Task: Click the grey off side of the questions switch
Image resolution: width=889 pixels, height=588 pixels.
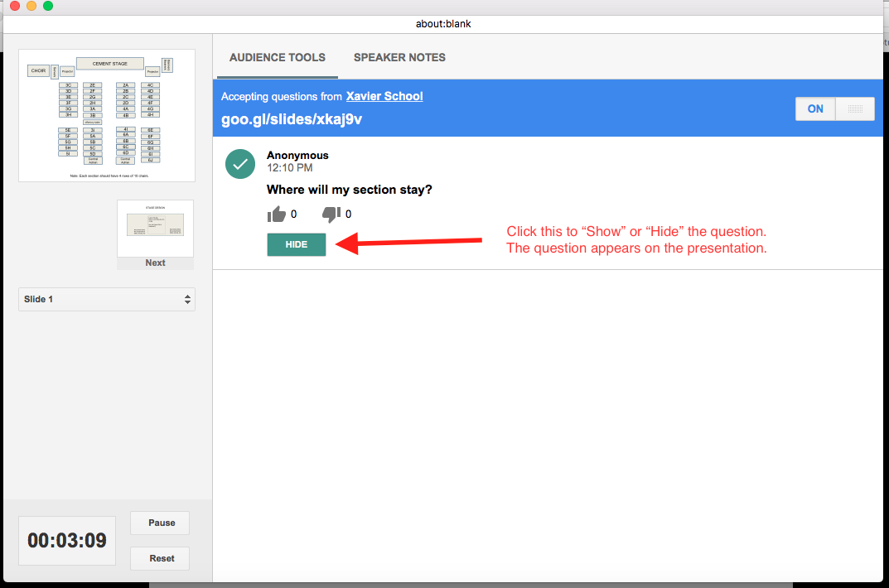Action: coord(855,109)
